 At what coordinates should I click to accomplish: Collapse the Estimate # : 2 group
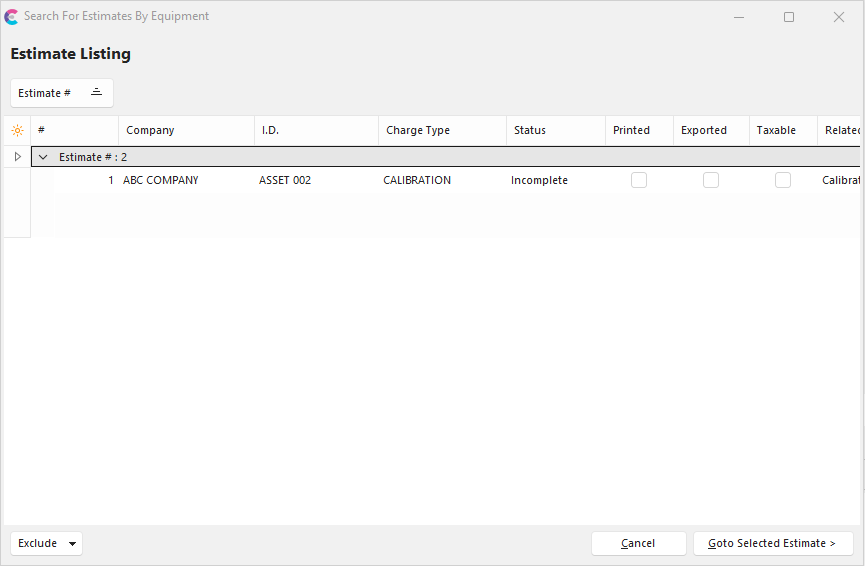(x=43, y=157)
